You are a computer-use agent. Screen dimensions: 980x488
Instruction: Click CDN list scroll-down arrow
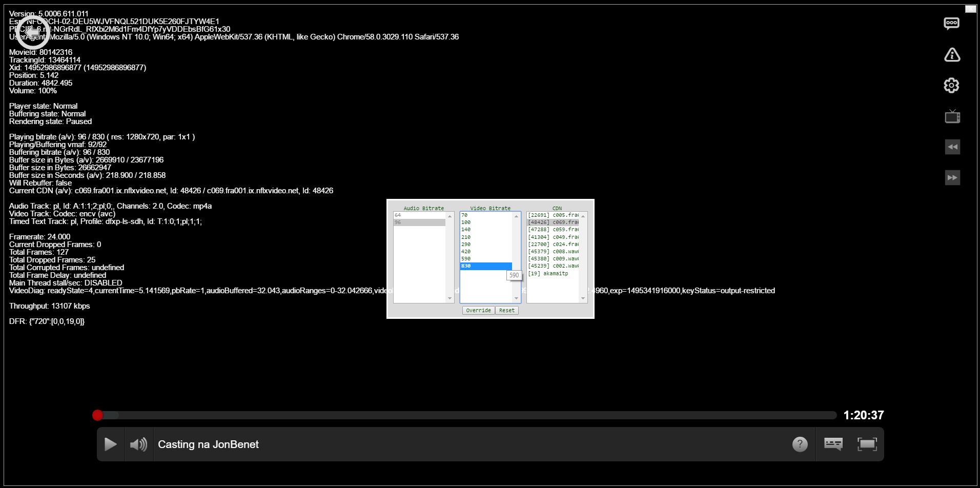(583, 298)
